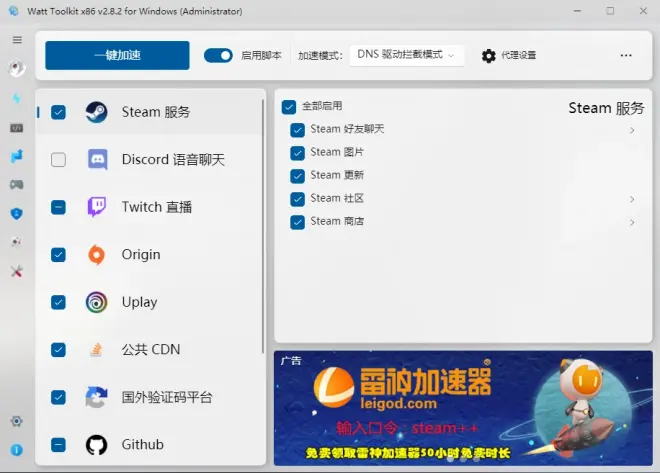This screenshot has height=473, width=660.
Task: Click the Github logo icon
Action: pos(96,445)
